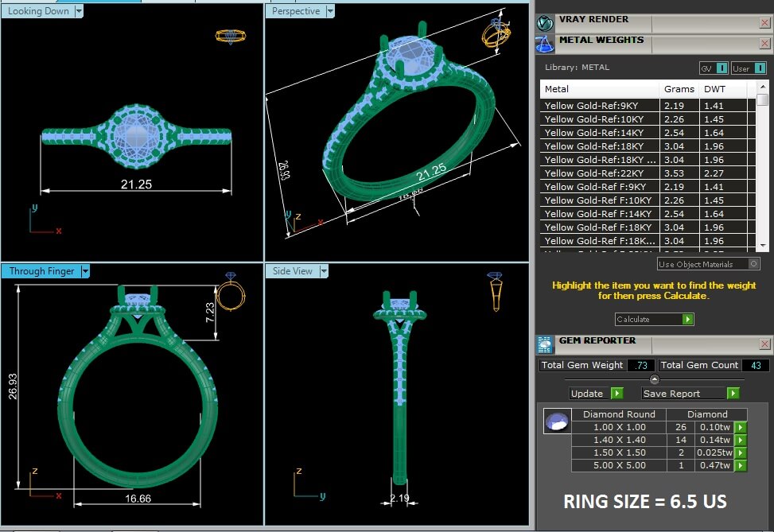Open the Looking Down viewport dropdown
The height and width of the screenshot is (532, 774).
[x=78, y=12]
